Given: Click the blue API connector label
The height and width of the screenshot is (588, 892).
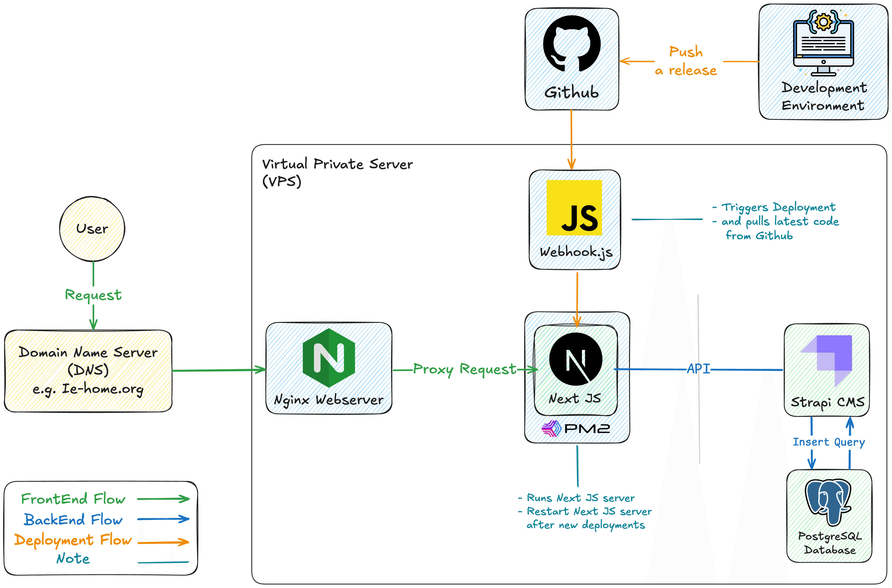Looking at the screenshot, I should coord(699,369).
